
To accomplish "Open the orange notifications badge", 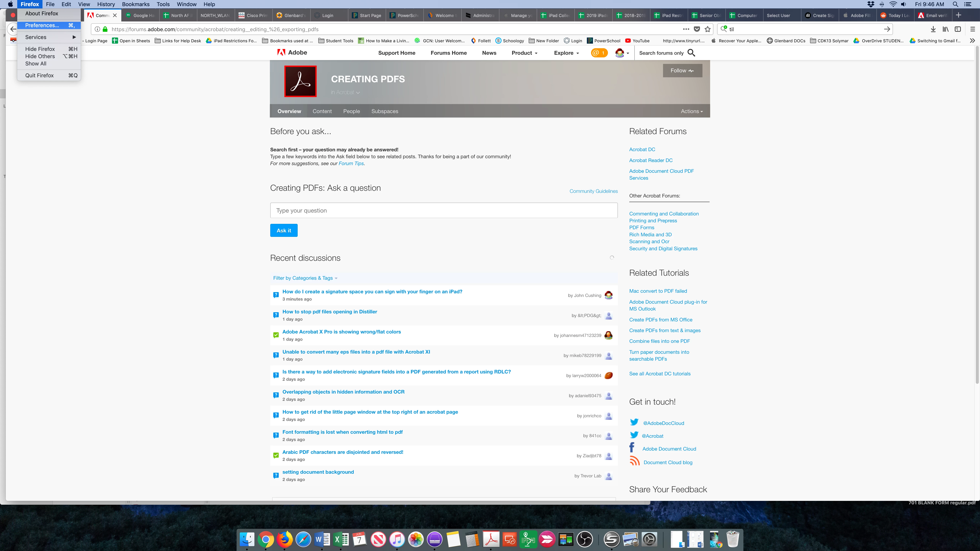I will point(599,53).
